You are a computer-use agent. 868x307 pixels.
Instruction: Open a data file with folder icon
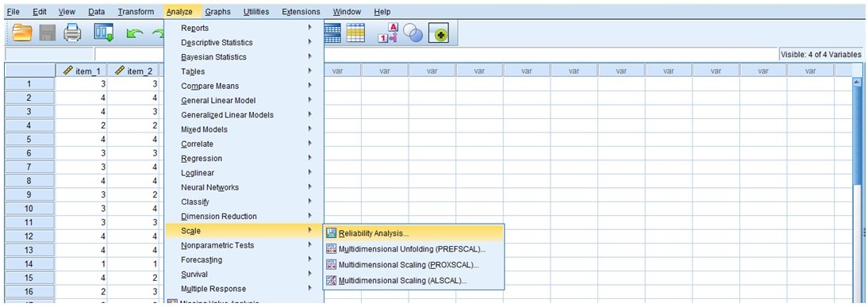pos(23,34)
